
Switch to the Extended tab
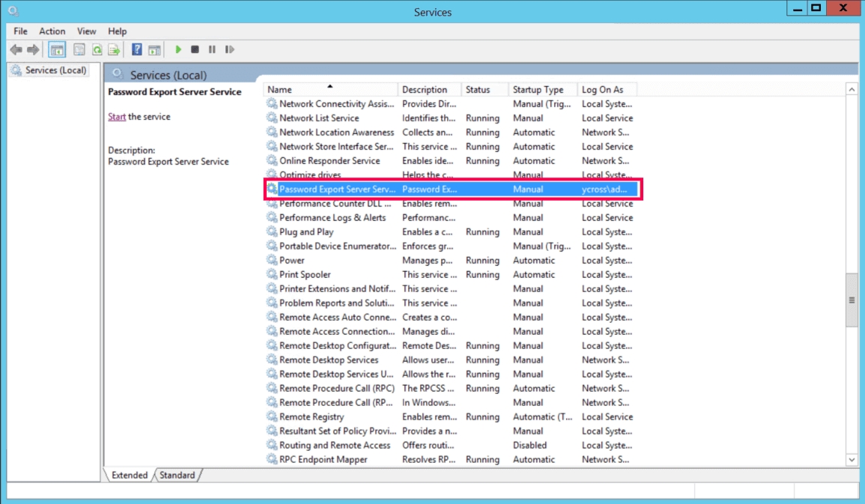[x=129, y=475]
